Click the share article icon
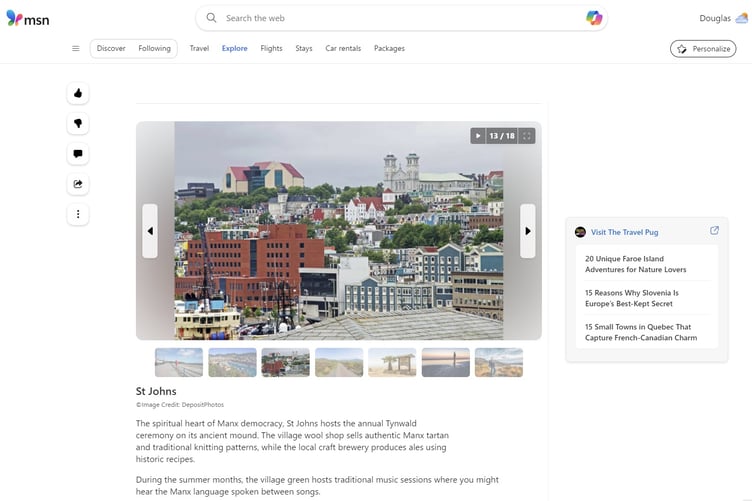Screen dimensions: 752x501 point(78,184)
